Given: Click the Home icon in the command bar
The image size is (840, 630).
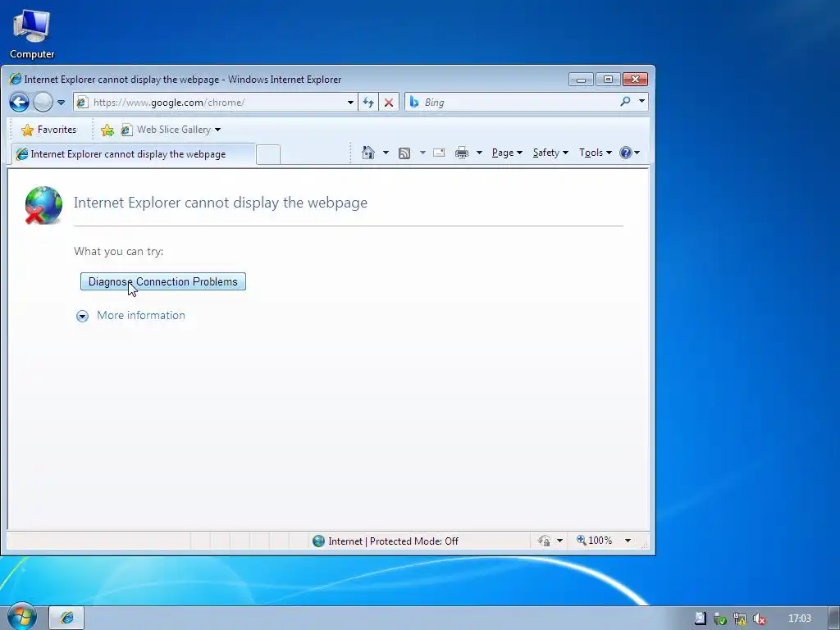Looking at the screenshot, I should coord(368,153).
